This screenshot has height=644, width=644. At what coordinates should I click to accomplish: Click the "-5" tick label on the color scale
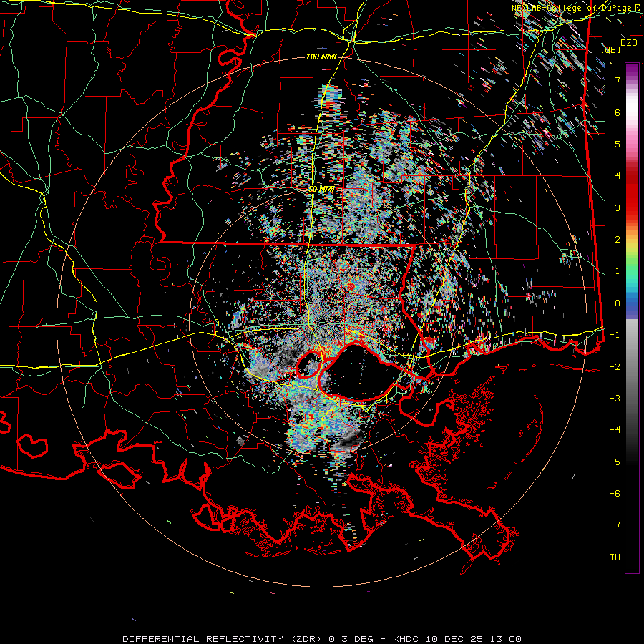click(615, 462)
